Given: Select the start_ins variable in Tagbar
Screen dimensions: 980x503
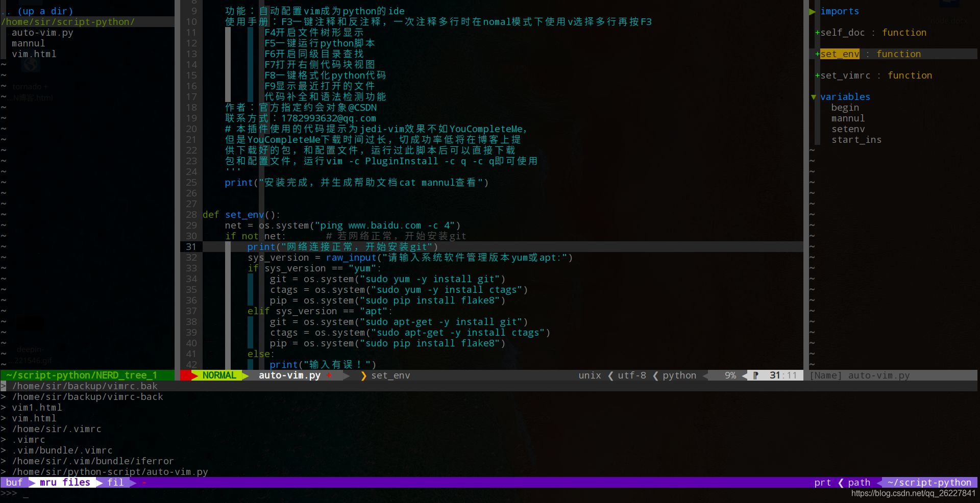Looking at the screenshot, I should [856, 140].
